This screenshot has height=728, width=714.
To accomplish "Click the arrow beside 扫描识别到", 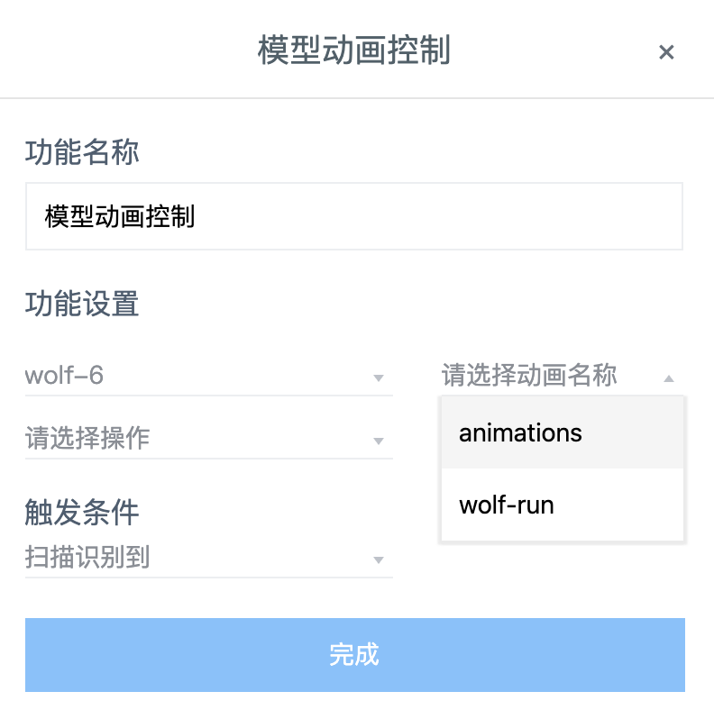I will pyautogui.click(x=379, y=560).
